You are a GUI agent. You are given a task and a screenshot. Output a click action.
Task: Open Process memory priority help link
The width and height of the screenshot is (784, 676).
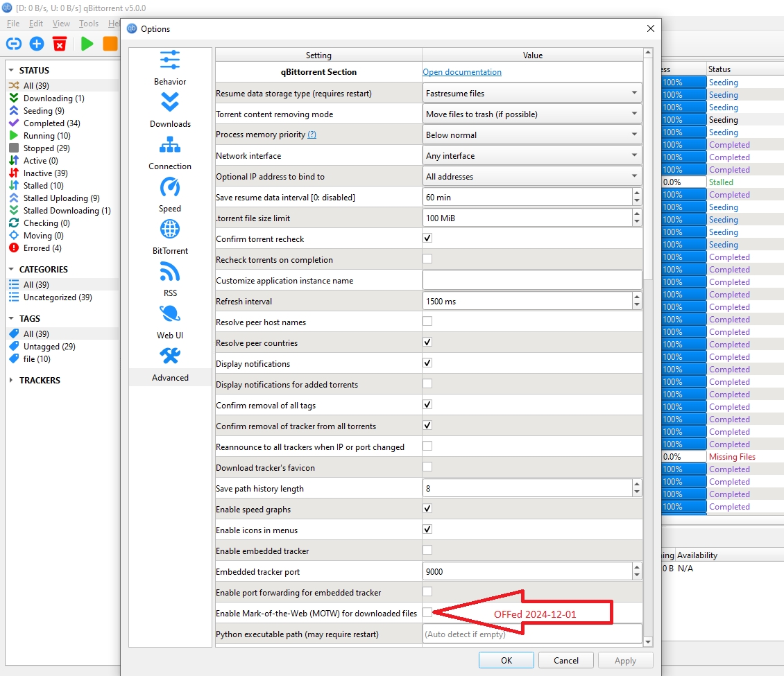[x=312, y=135]
